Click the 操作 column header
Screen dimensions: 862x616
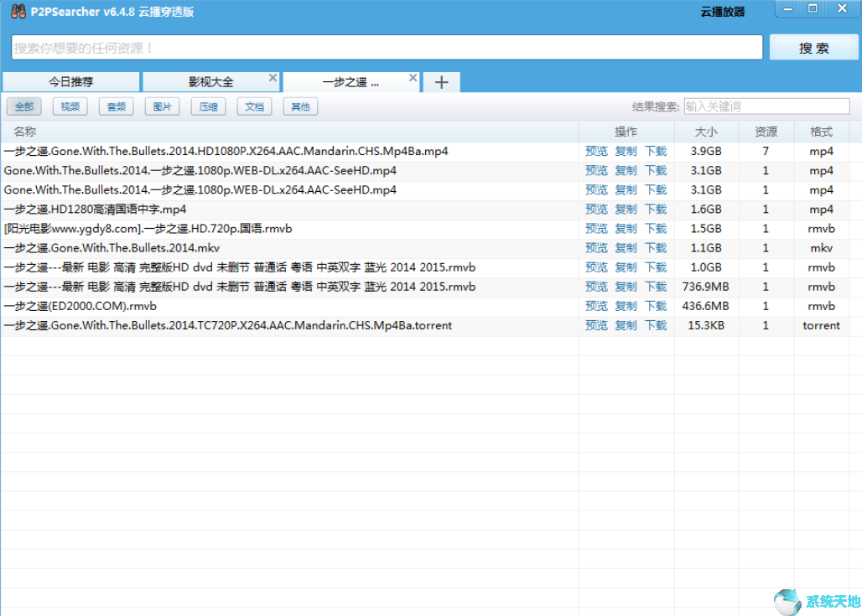tap(626, 132)
